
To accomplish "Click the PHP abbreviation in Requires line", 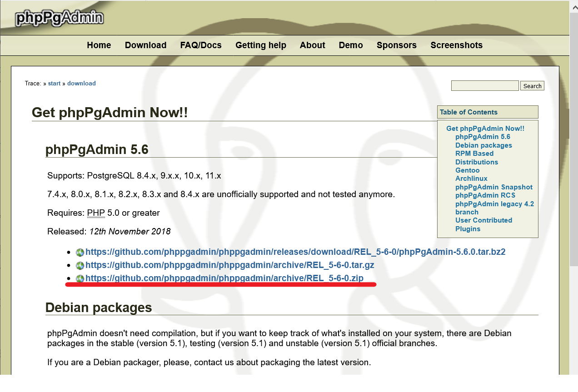I will pos(96,213).
